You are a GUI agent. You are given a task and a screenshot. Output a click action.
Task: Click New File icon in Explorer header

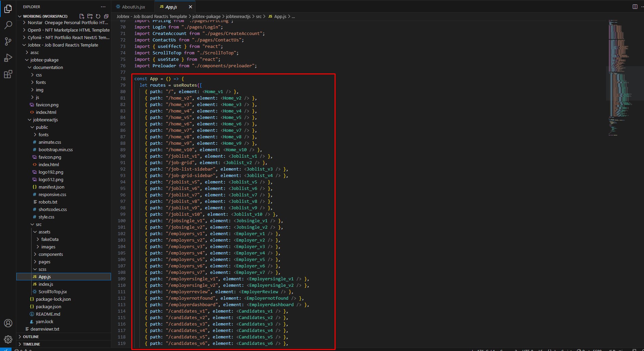82,16
